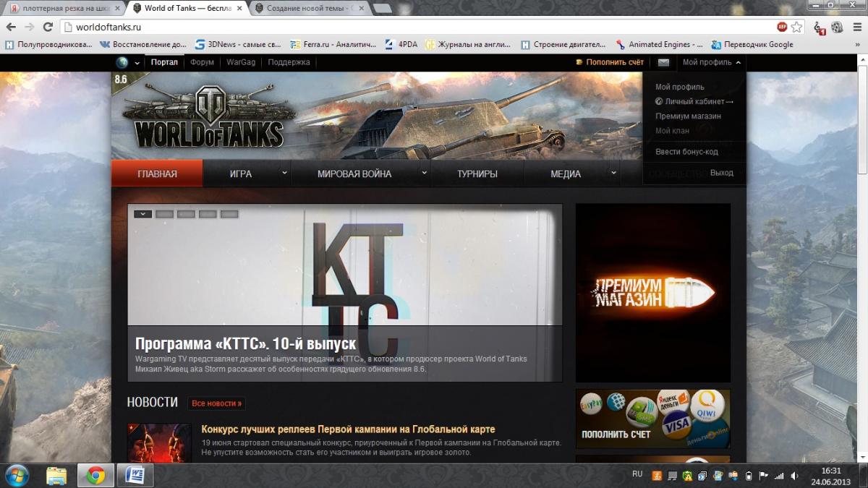
Task: Click the globe region icon
Action: 122,62
